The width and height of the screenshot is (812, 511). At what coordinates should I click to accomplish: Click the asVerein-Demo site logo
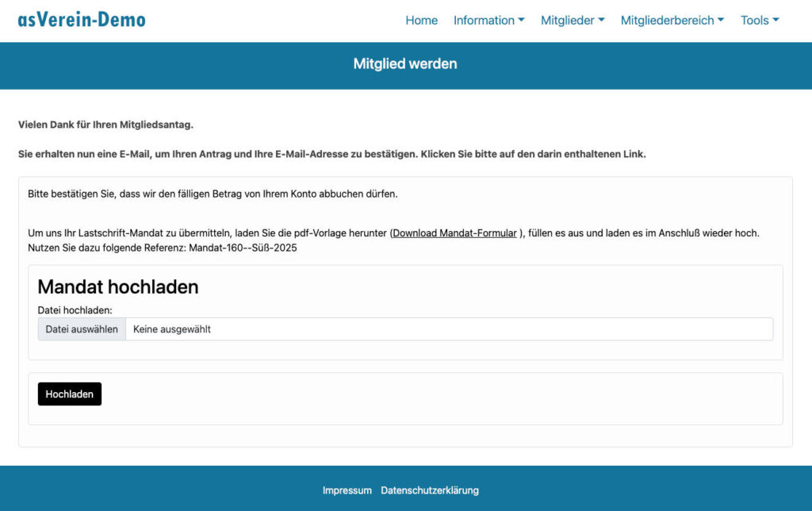[82, 20]
